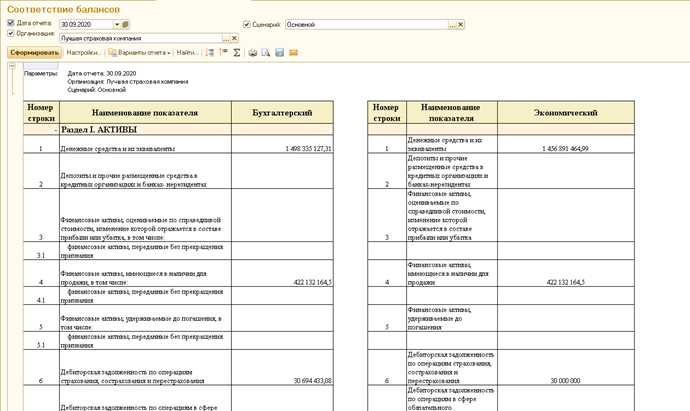Click the date field 30.09.2020
690x411 pixels.
pos(86,25)
